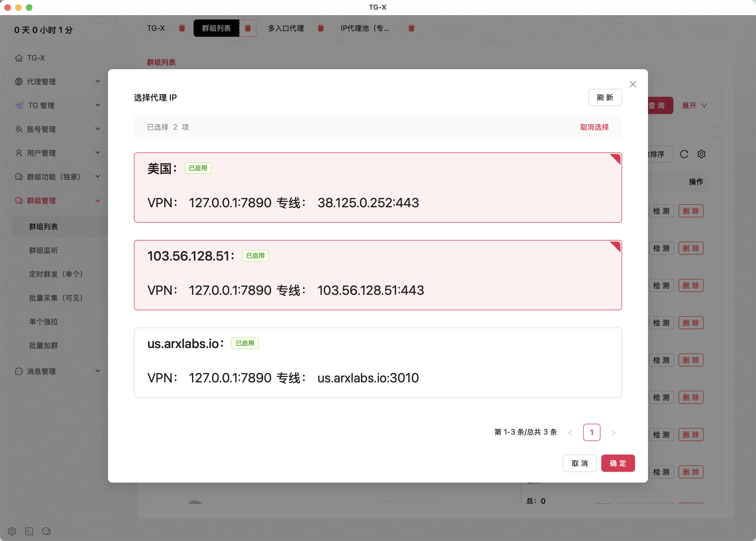The height and width of the screenshot is (541, 756).
Task: Click the table reload icon
Action: tap(684, 154)
